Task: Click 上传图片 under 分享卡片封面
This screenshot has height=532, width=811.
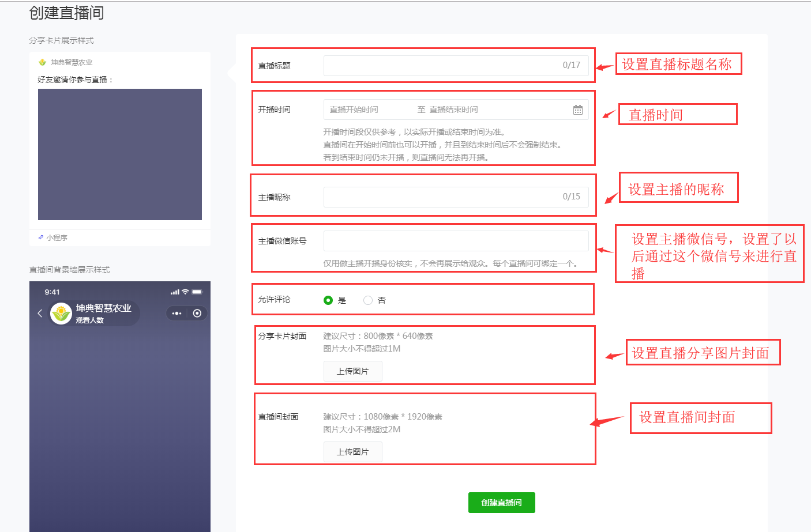Action: pos(352,371)
